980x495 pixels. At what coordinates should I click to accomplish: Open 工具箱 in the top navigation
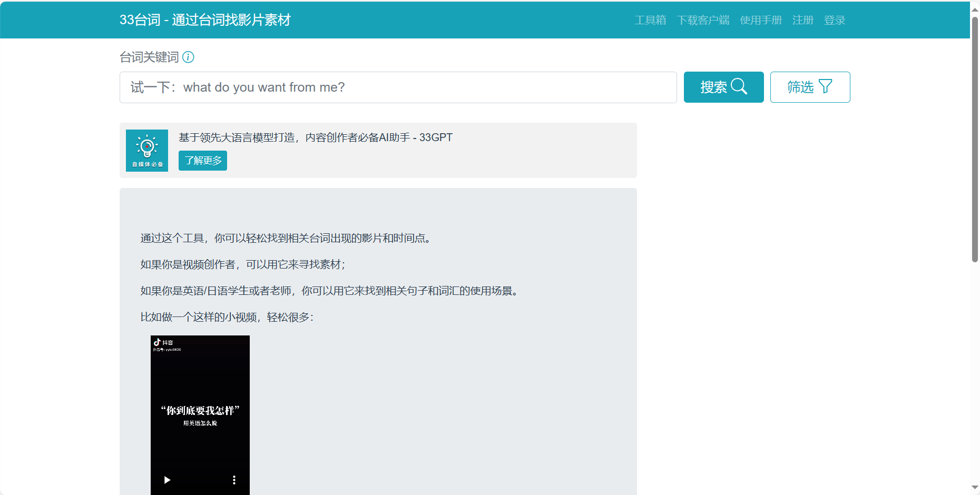click(650, 20)
